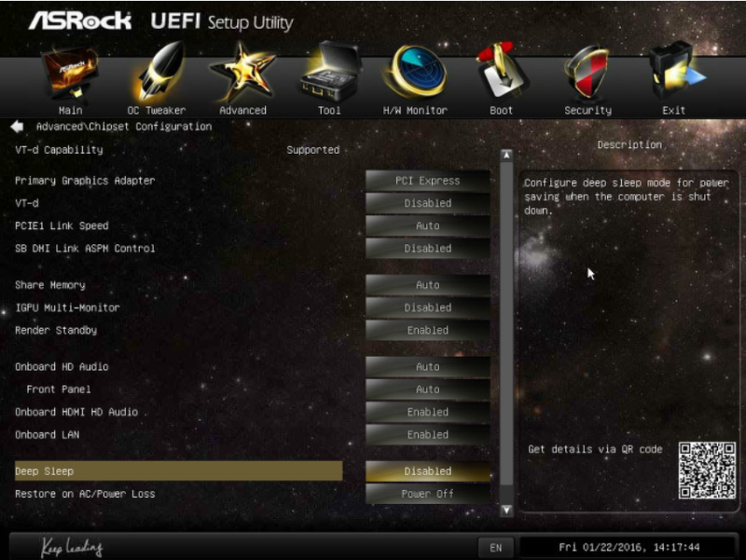
Task: Select the Onboard LAN label
Action: (48, 434)
